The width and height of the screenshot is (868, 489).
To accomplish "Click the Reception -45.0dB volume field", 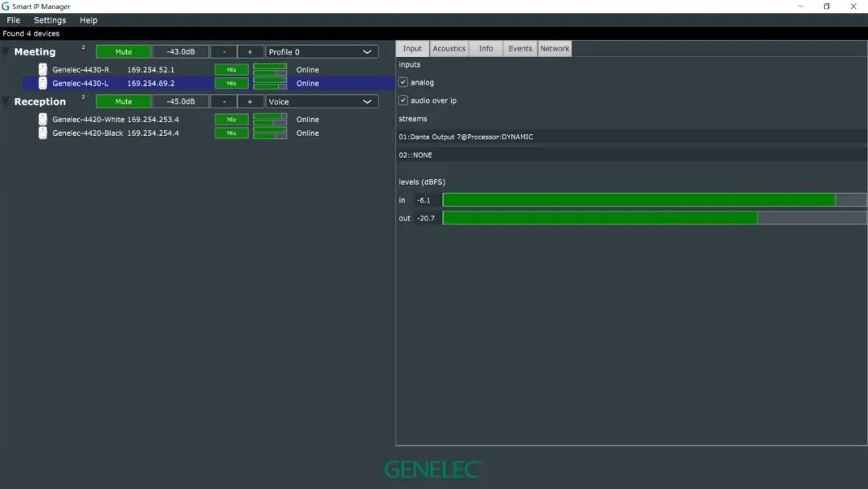I will tap(181, 101).
